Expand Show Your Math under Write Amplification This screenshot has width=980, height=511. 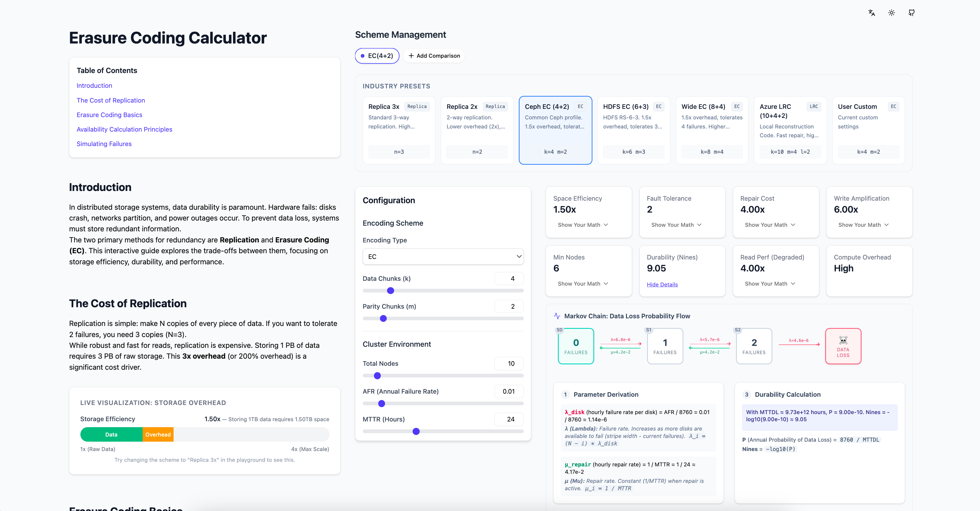coord(863,225)
